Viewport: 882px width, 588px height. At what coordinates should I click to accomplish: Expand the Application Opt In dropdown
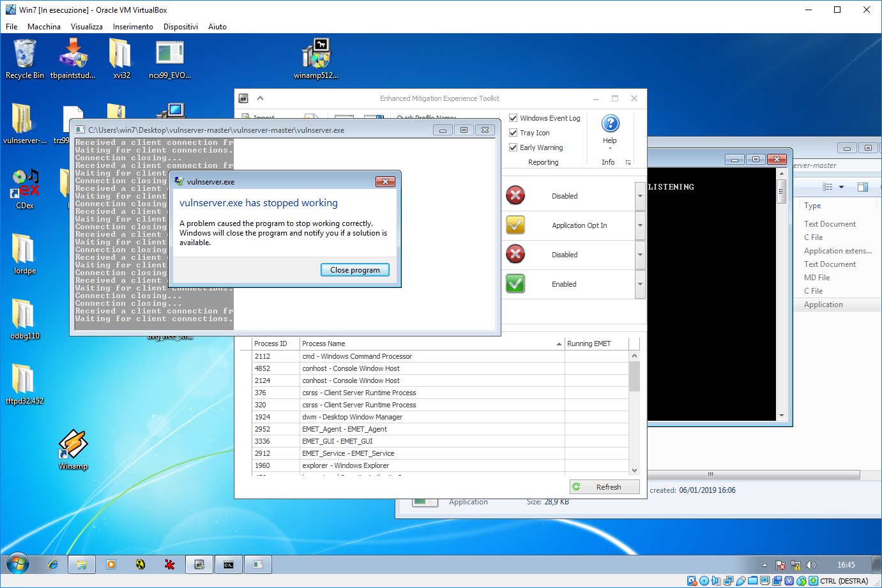coord(640,225)
